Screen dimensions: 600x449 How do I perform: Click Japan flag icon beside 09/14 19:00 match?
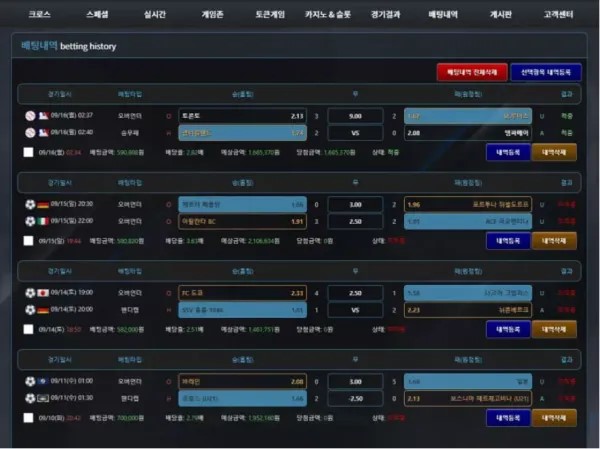(x=42, y=292)
